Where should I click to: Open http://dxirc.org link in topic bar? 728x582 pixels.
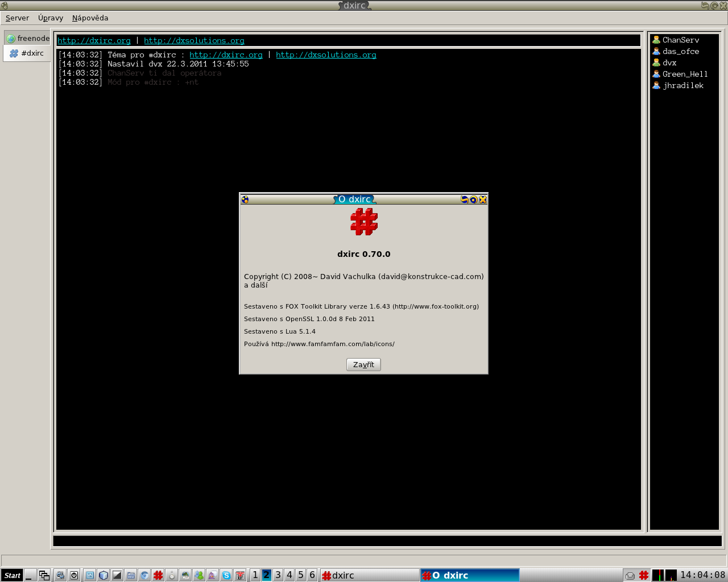(94, 41)
